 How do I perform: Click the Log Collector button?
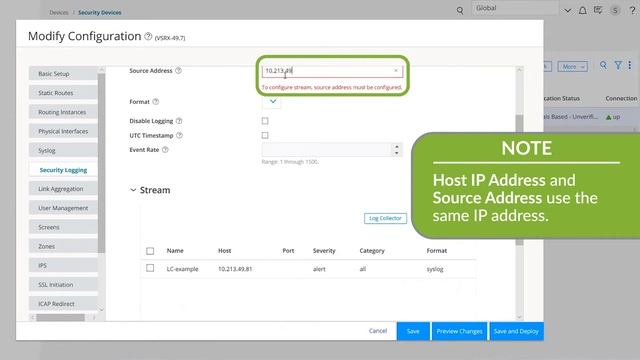(x=385, y=218)
